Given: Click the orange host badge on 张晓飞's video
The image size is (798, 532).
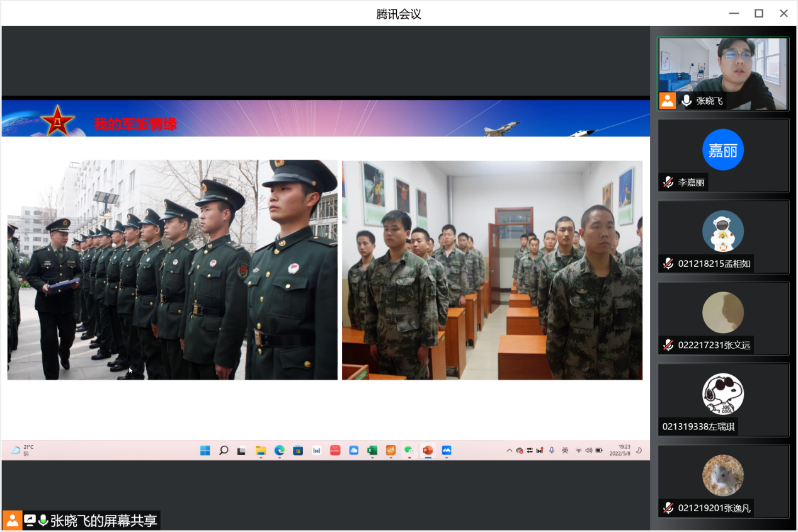Looking at the screenshot, I should 667,101.
